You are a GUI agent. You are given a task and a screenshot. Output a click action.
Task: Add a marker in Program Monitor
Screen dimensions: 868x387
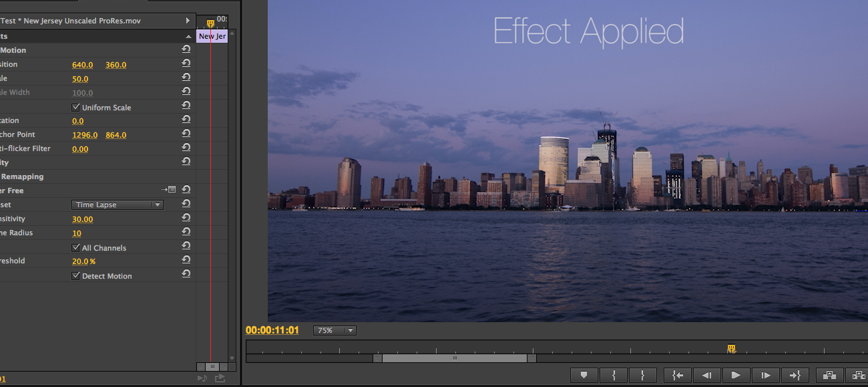[584, 376]
